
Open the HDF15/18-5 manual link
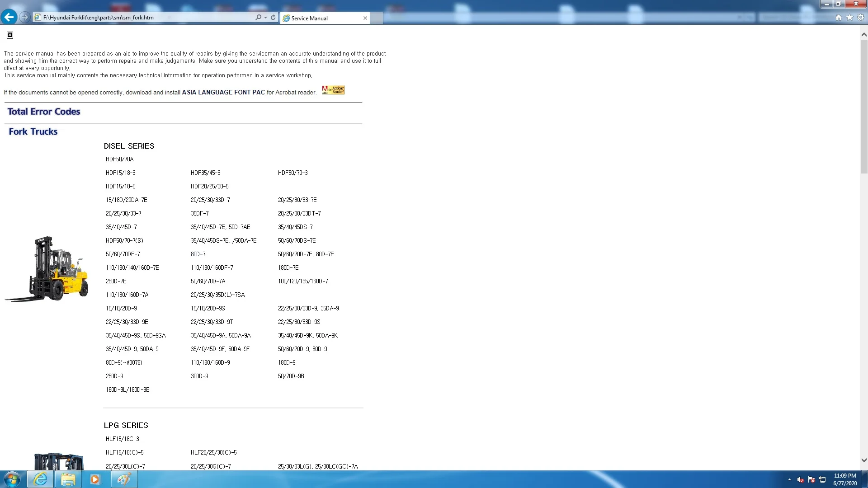pyautogui.click(x=121, y=186)
